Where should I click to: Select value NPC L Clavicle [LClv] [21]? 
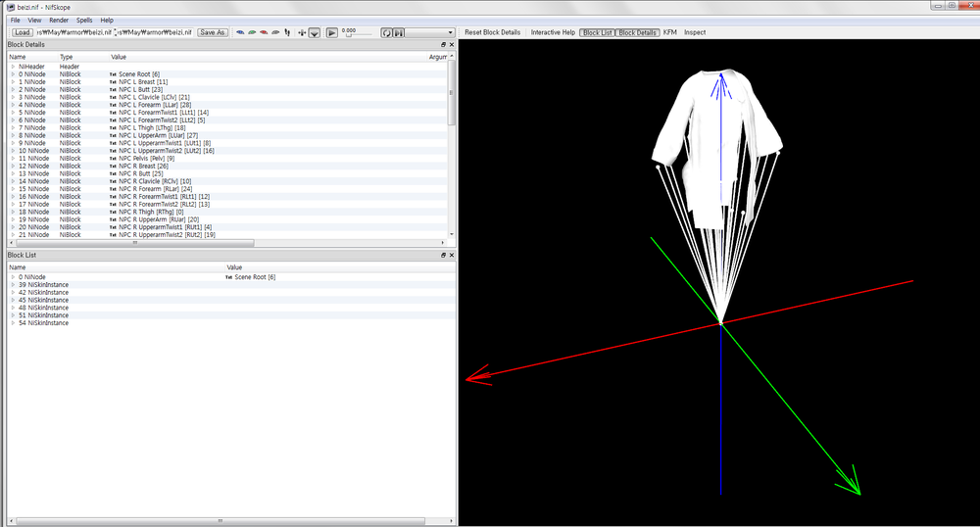[154, 97]
